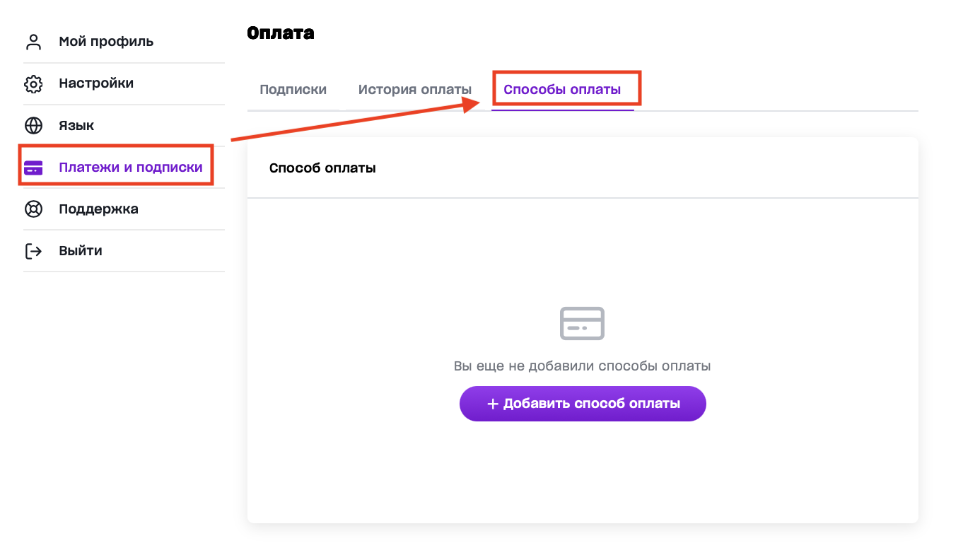The height and width of the screenshot is (560, 963).
Task: Click the Способ оплаты card header
Action: [x=322, y=168]
